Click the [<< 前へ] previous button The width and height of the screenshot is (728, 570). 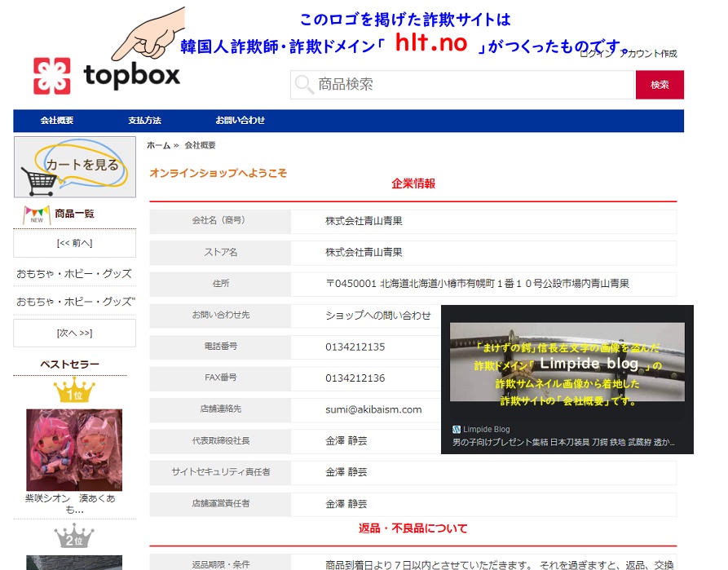74,243
